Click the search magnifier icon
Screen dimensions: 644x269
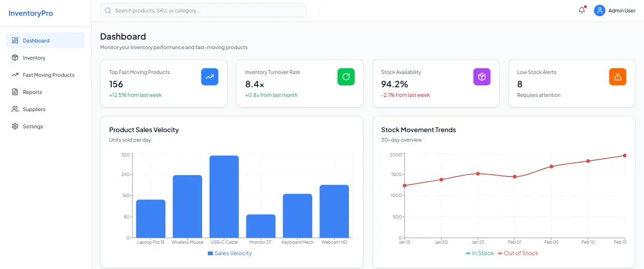point(108,10)
